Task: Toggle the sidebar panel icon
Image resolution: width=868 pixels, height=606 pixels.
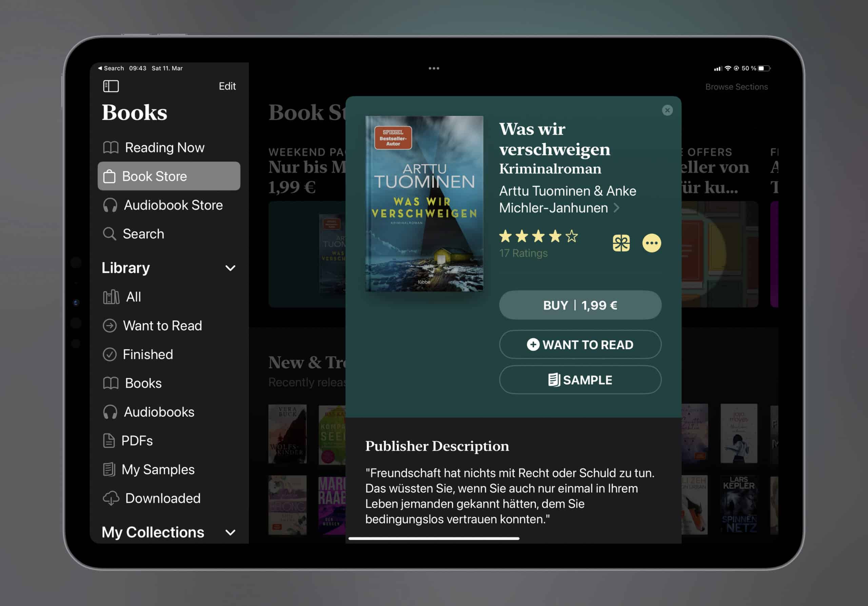Action: coord(111,86)
